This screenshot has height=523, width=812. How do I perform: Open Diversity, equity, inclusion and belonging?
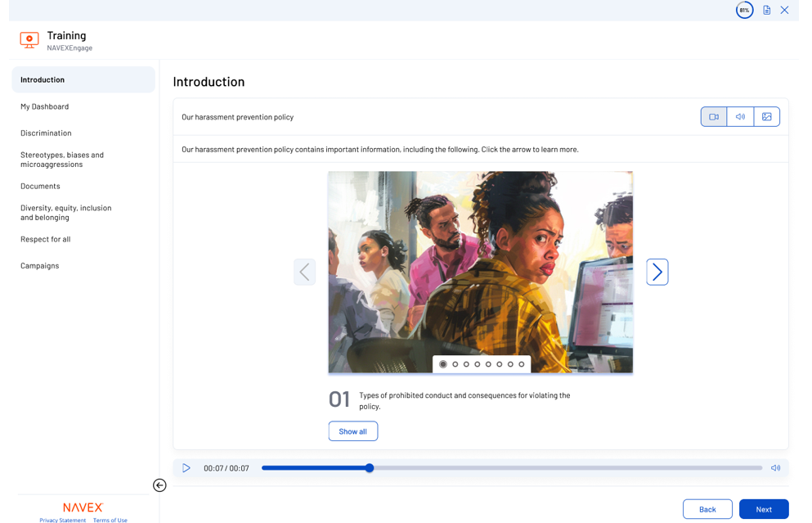(x=65, y=213)
